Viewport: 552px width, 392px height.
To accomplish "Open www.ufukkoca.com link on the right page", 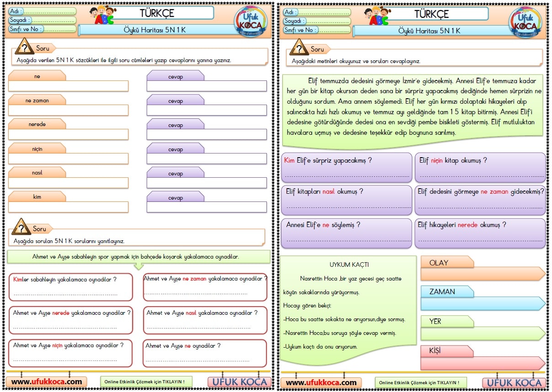I will tap(321, 383).
